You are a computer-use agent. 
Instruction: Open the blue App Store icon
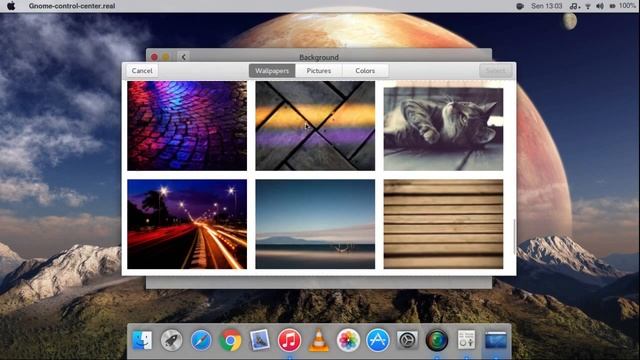(x=378, y=340)
